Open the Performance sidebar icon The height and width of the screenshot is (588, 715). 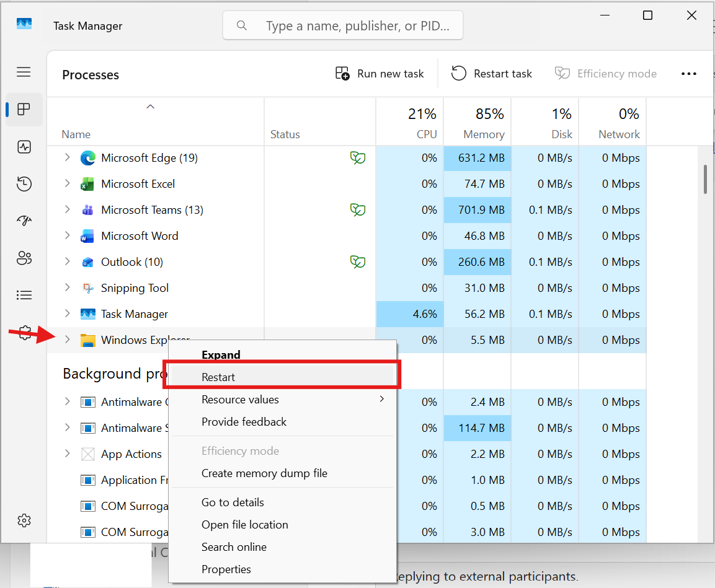click(24, 147)
